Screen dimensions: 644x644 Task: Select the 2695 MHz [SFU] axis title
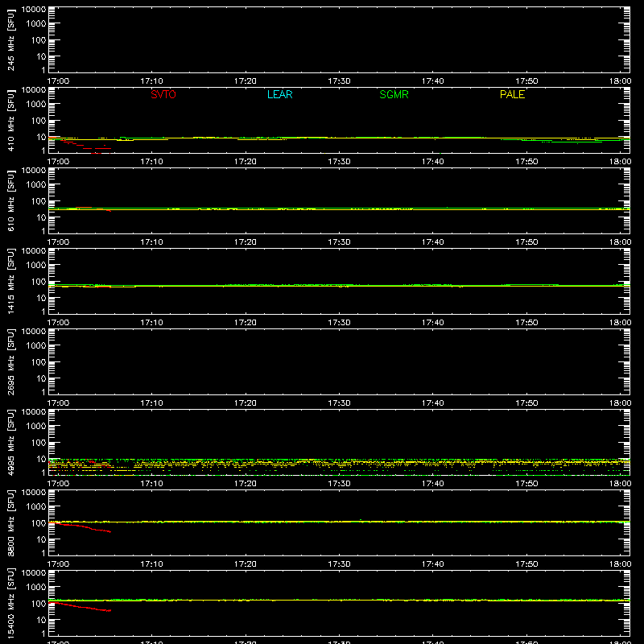coord(10,361)
